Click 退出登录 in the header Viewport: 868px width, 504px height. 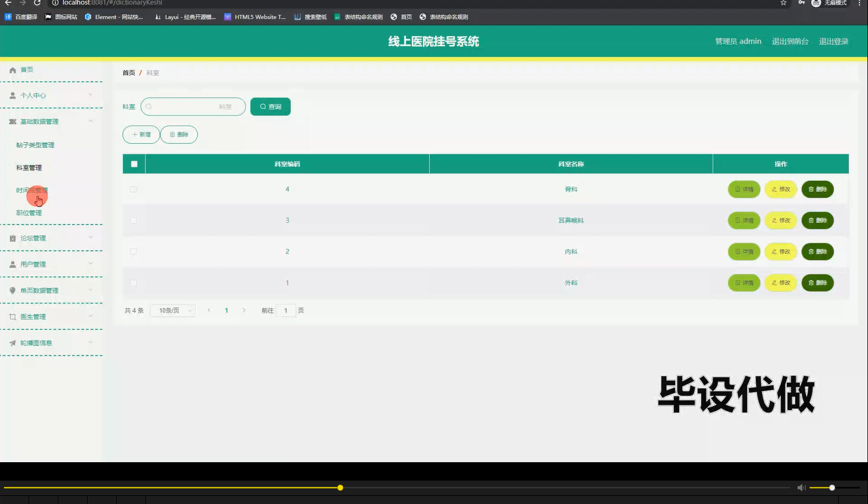(x=834, y=41)
